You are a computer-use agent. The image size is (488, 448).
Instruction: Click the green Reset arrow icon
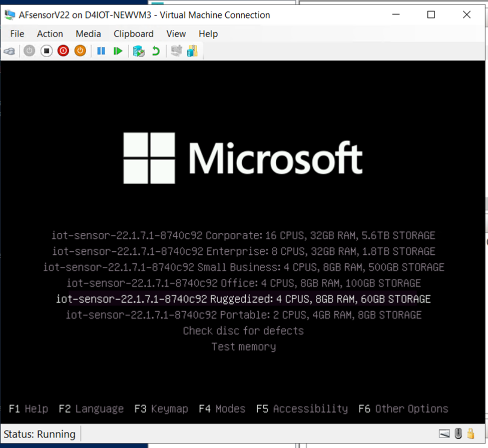[119, 51]
